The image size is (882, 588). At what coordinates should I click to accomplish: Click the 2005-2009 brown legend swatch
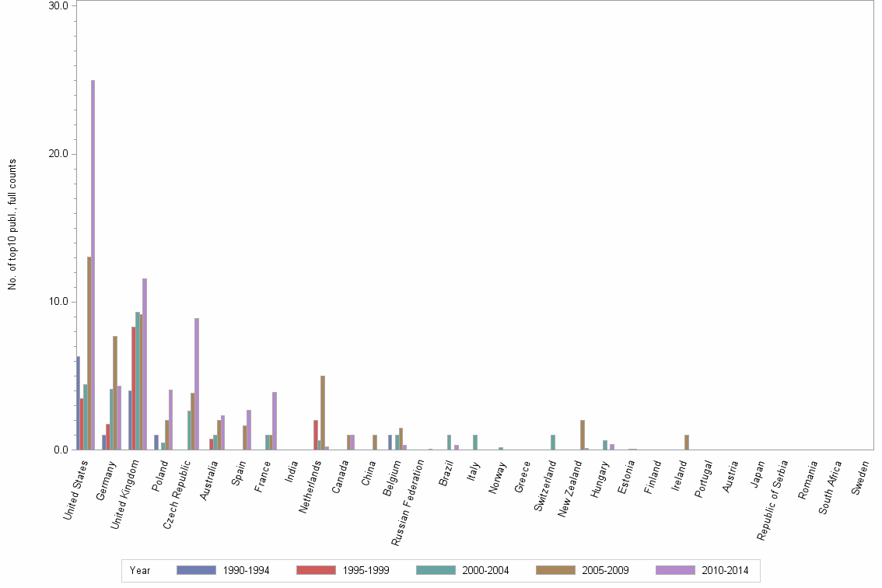tap(555, 569)
